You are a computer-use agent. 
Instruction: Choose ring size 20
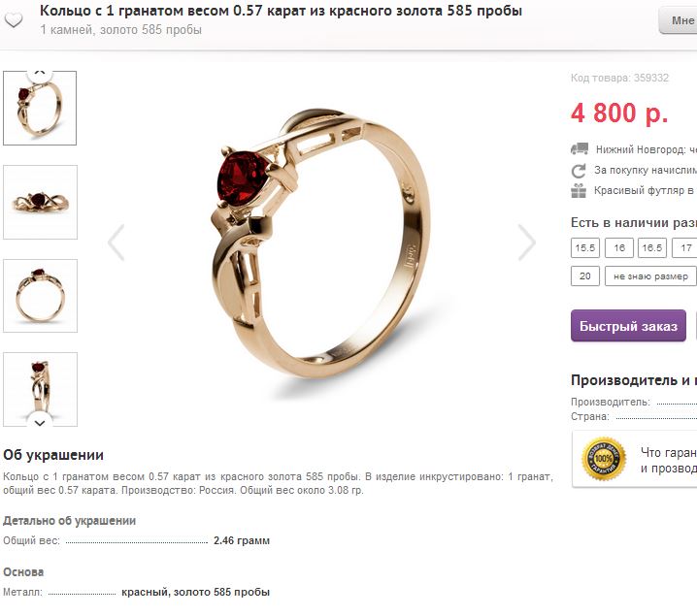point(585,276)
